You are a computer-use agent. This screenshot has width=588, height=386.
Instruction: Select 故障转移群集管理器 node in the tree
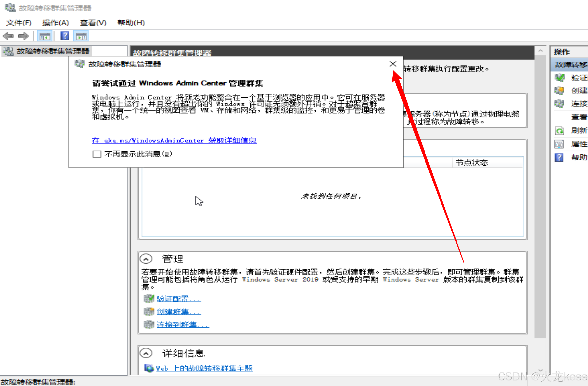pos(53,51)
